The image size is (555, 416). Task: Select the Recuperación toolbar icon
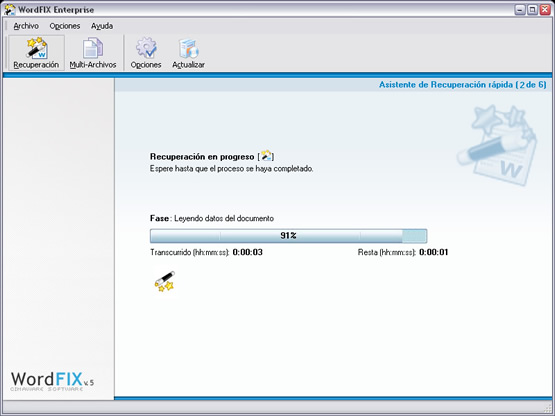36,53
